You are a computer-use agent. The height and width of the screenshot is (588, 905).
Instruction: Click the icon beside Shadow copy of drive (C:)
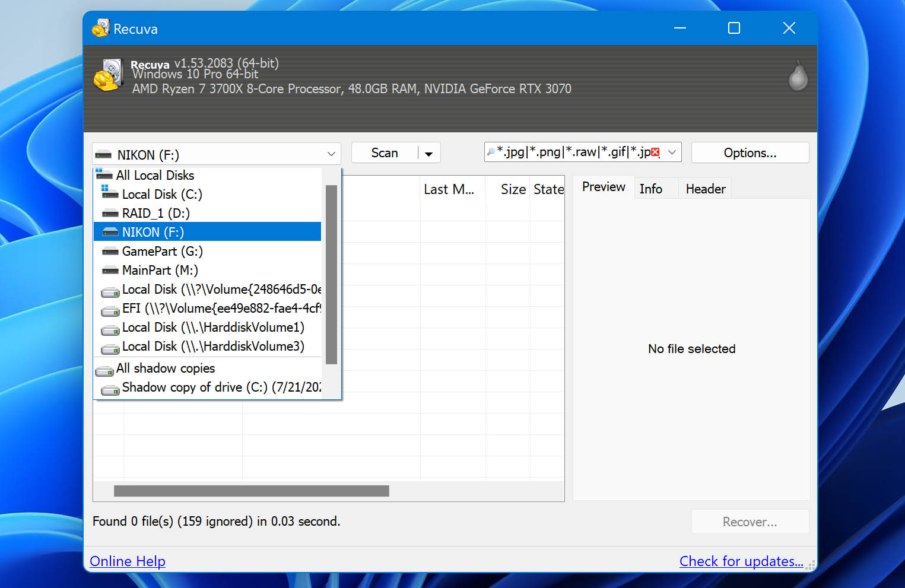(x=110, y=389)
